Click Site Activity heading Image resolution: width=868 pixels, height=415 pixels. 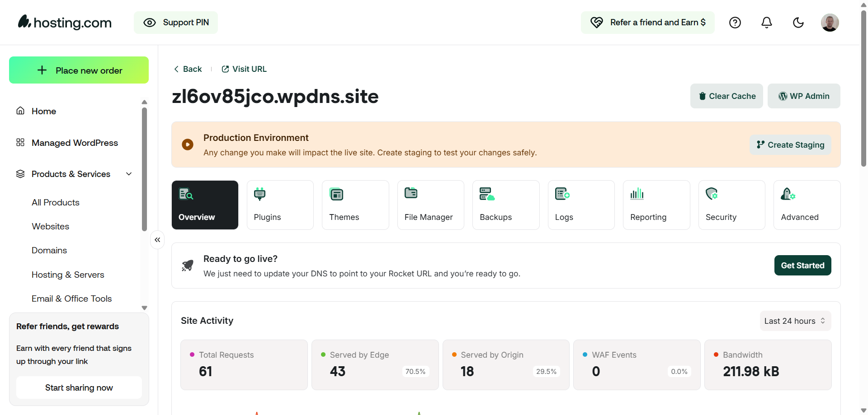[207, 321]
